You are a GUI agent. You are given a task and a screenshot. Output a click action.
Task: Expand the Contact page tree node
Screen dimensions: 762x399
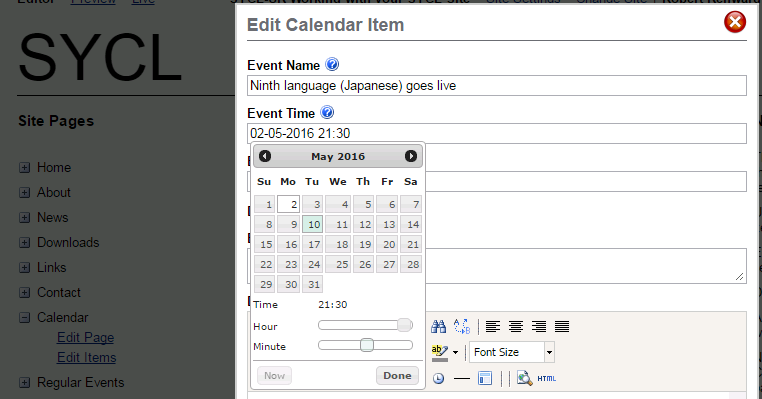click(24, 293)
